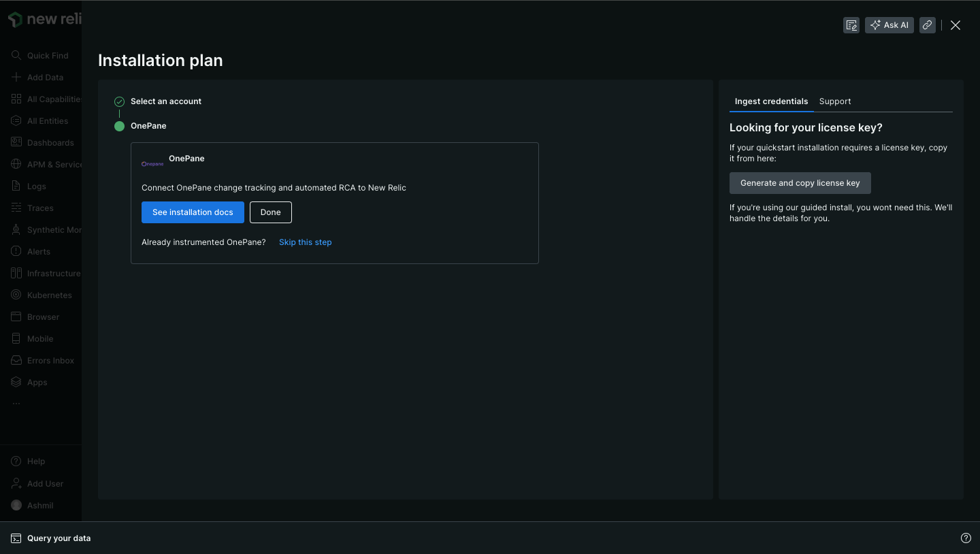Open Browser sidebar icon

[16, 316]
